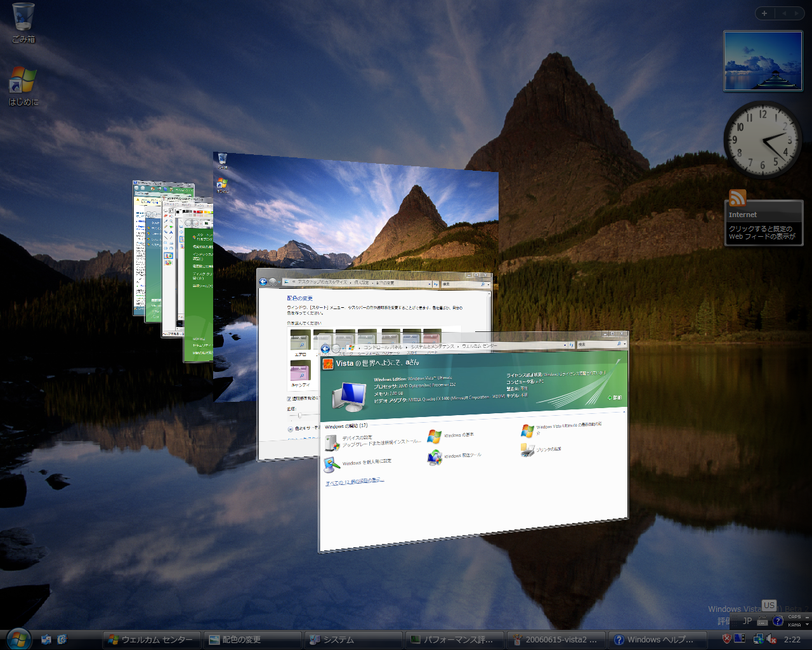This screenshot has width=812, height=650.
Task: Click the feed headlines gadget text
Action: click(x=762, y=232)
